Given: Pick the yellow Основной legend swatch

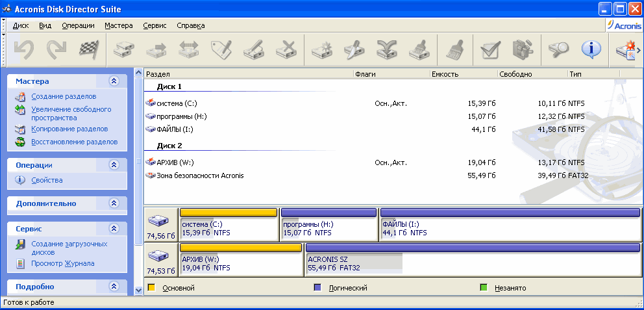Looking at the screenshot, I should coord(151,288).
